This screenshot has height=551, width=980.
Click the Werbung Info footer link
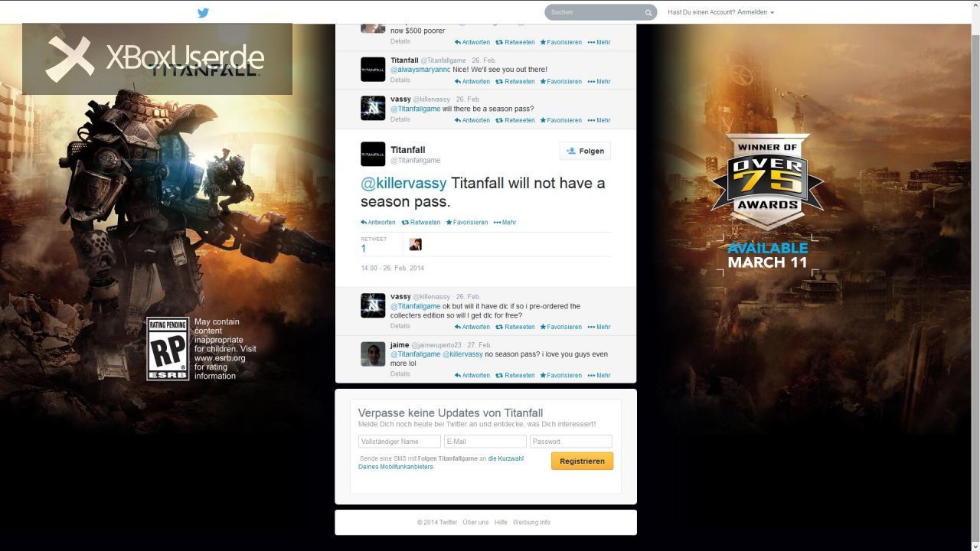(531, 523)
